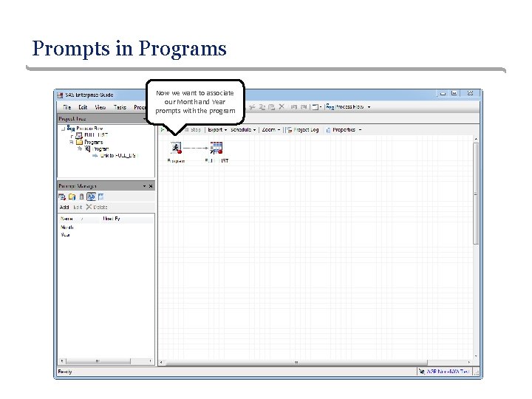Collapse the Process Flow tree node
This screenshot has width=532, height=399.
point(63,129)
